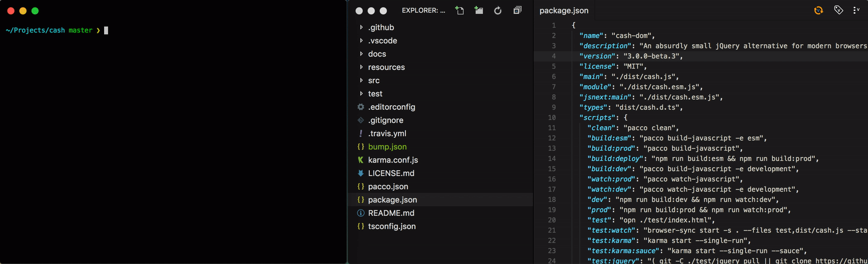The width and height of the screenshot is (868, 264).
Task: Collapse all folders in Explorer
Action: tap(517, 10)
